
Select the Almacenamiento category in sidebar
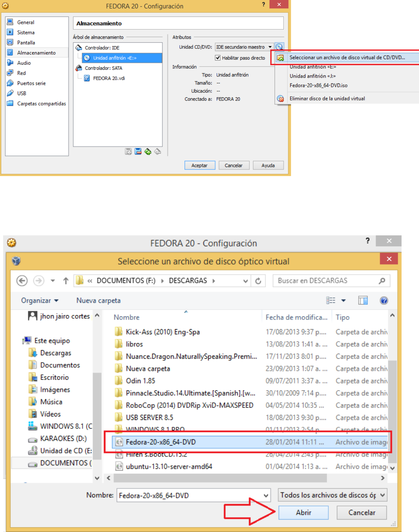36,52
